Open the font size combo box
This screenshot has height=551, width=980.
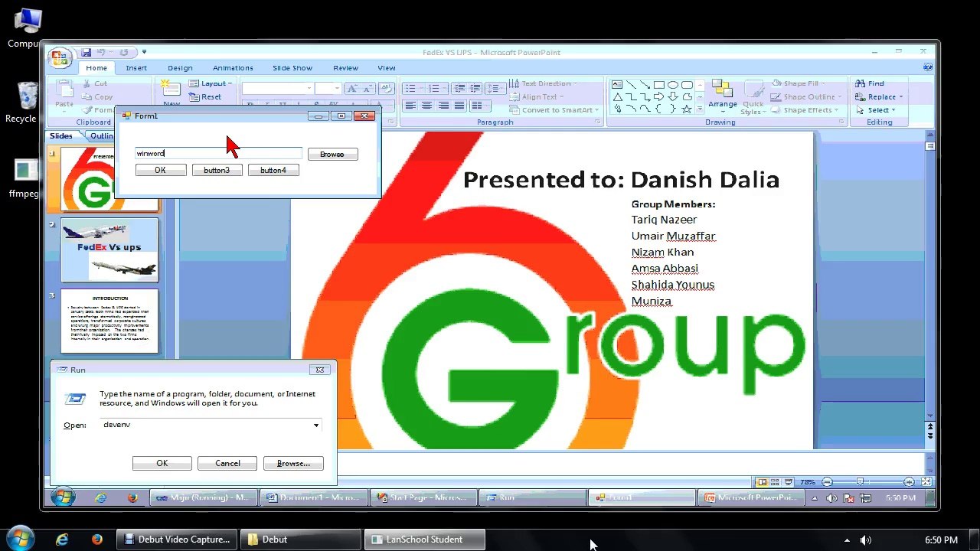328,89
